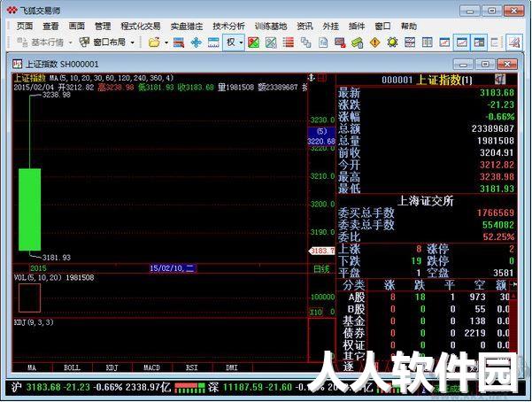Minimize the 上证指数 SH000001 child window

pos(463,64)
